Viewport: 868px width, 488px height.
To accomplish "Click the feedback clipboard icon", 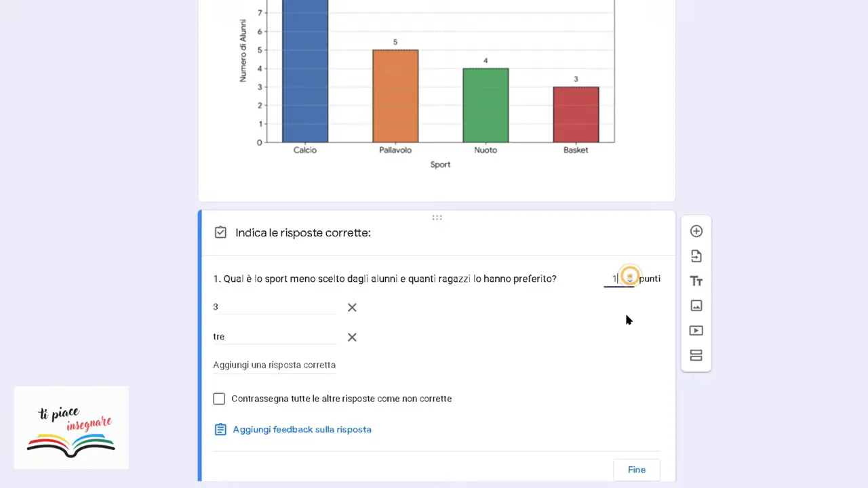I will click(x=220, y=430).
